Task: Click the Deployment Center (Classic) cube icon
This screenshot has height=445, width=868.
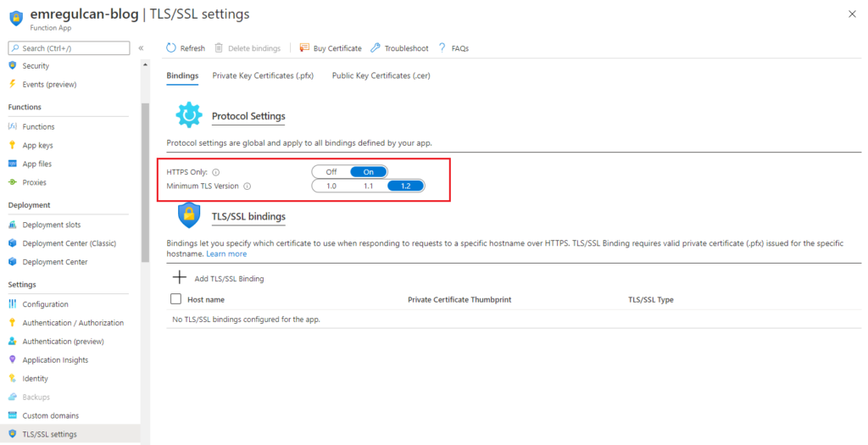Action: point(13,243)
